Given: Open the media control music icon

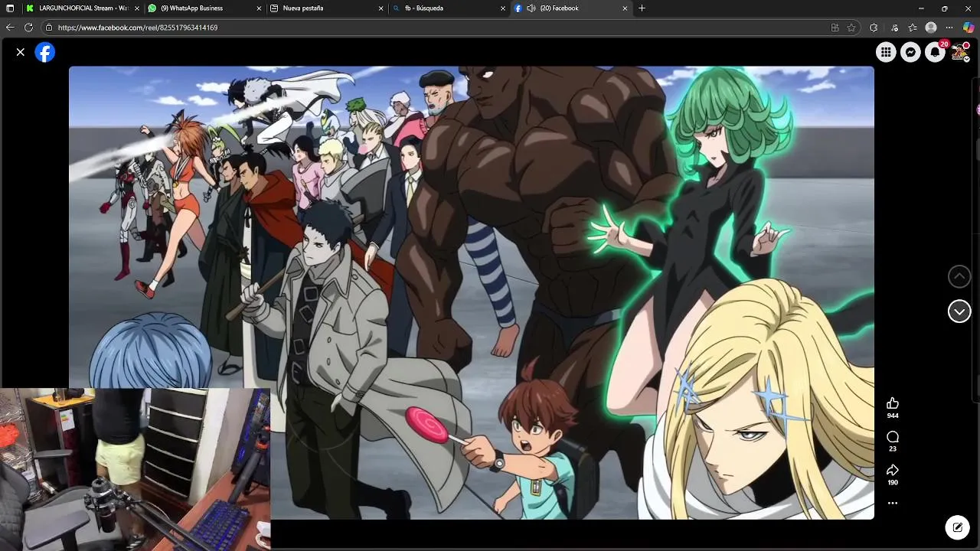Looking at the screenshot, I should tap(894, 28).
